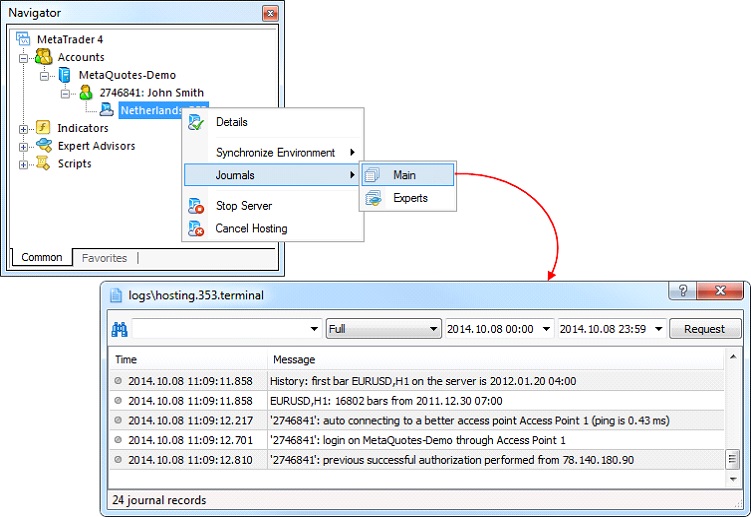Click the Expert Advisors icon
This screenshot has width=751, height=517.
(43, 146)
